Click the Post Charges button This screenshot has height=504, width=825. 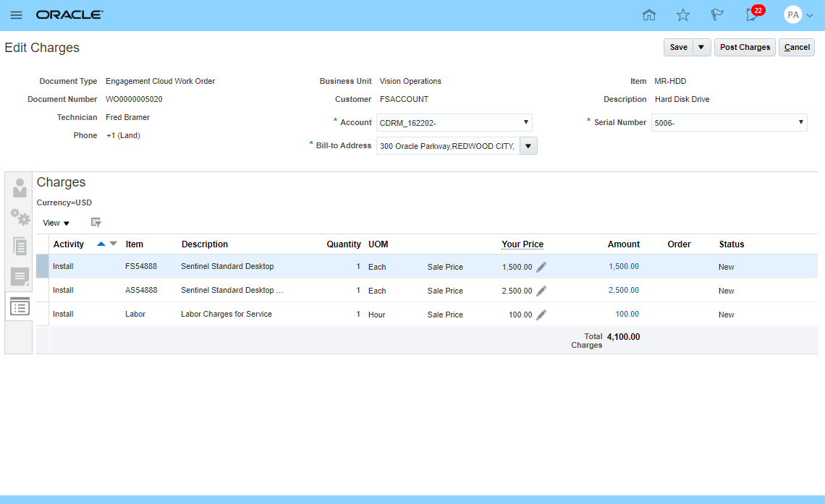pyautogui.click(x=745, y=47)
